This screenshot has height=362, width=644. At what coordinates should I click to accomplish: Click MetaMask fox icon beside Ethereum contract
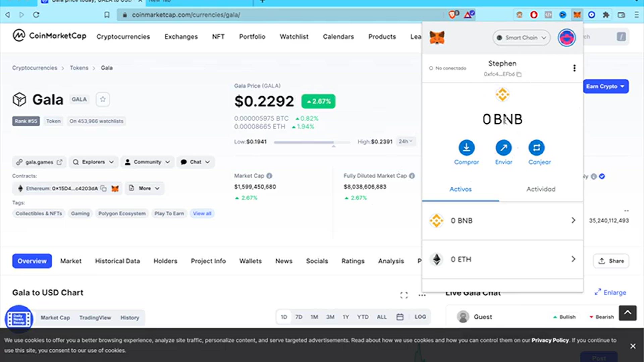coord(115,188)
